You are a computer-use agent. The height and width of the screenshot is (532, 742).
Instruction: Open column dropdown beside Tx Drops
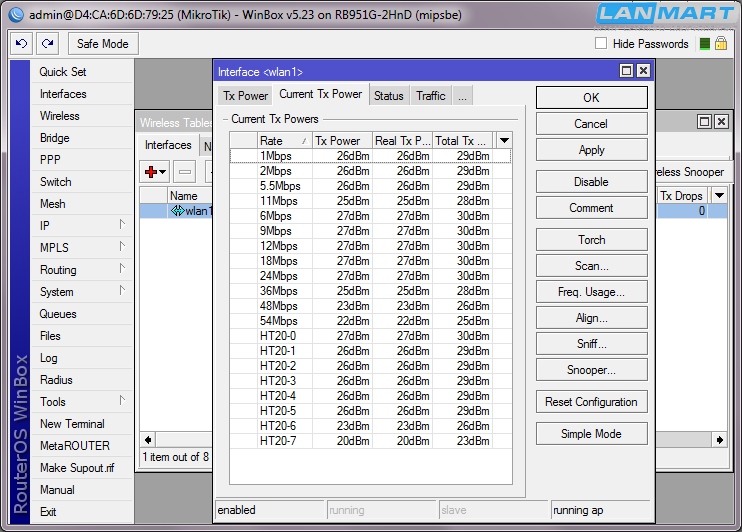pyautogui.click(x=719, y=195)
